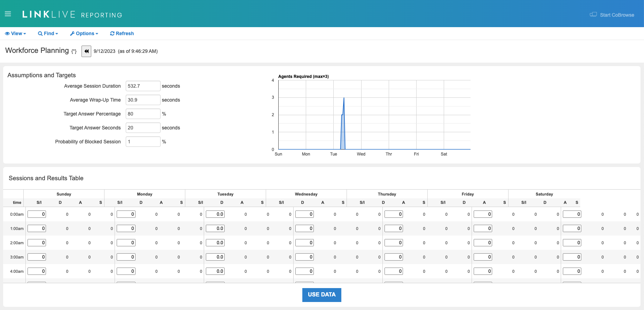Edit the Probability of Blocked Session field

pos(143,142)
